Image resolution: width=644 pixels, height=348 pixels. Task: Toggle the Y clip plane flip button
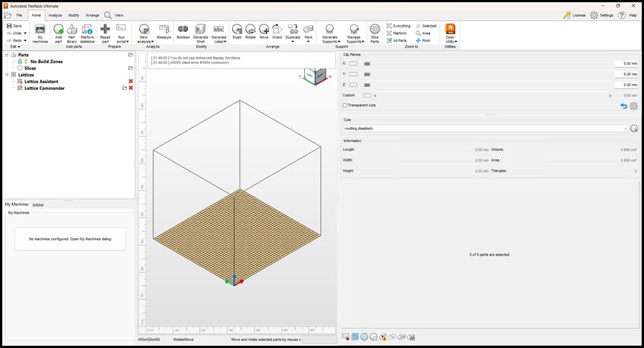pos(367,74)
